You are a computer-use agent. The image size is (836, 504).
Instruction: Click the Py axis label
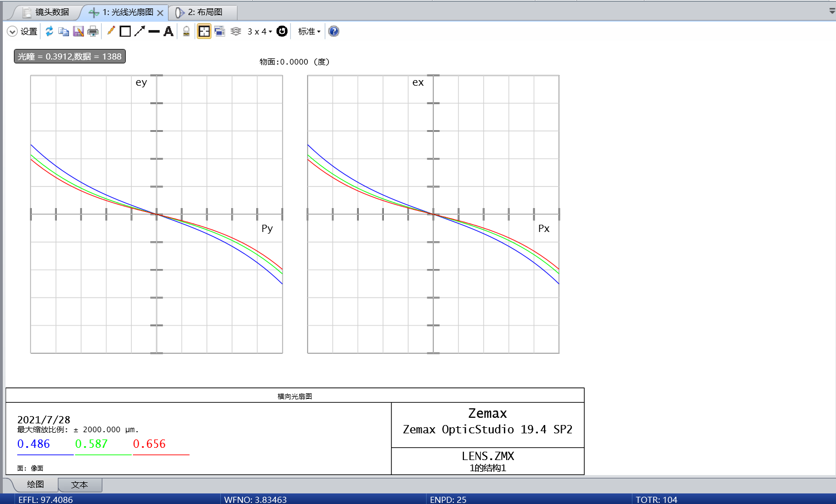tap(267, 228)
